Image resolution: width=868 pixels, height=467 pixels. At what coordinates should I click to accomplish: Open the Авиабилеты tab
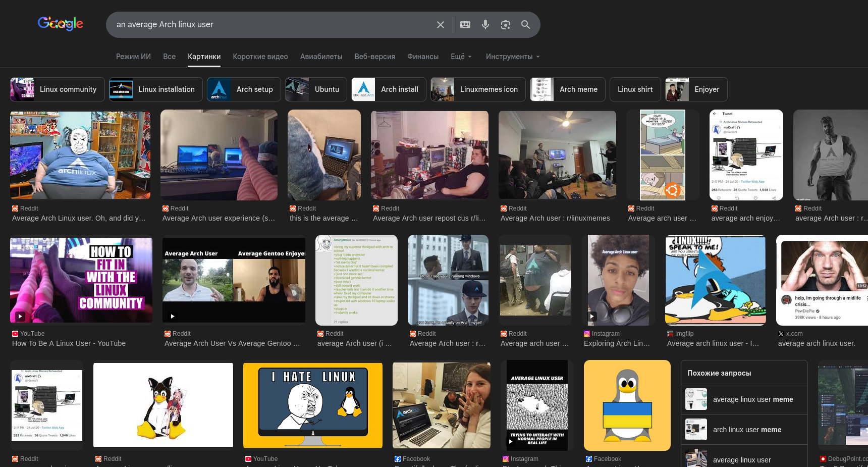pyautogui.click(x=321, y=57)
